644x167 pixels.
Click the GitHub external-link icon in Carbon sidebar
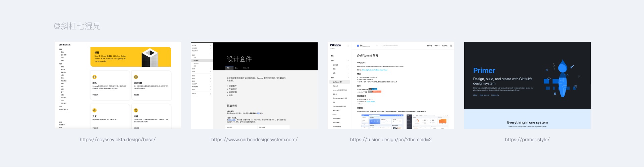[x=211, y=94]
